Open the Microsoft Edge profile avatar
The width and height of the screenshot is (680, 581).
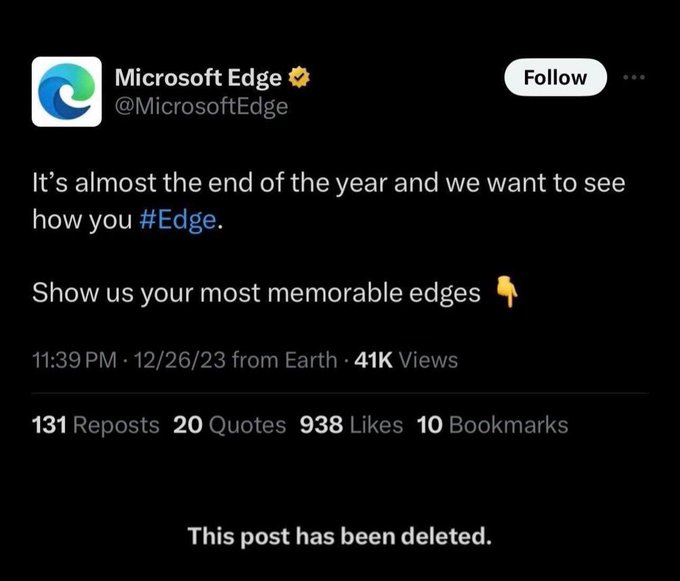[x=66, y=91]
